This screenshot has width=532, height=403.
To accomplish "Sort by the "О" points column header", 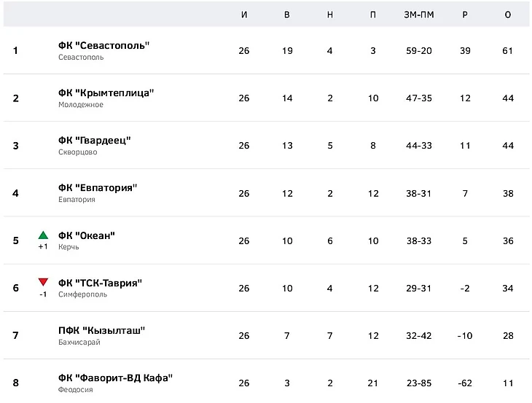I will coord(508,15).
